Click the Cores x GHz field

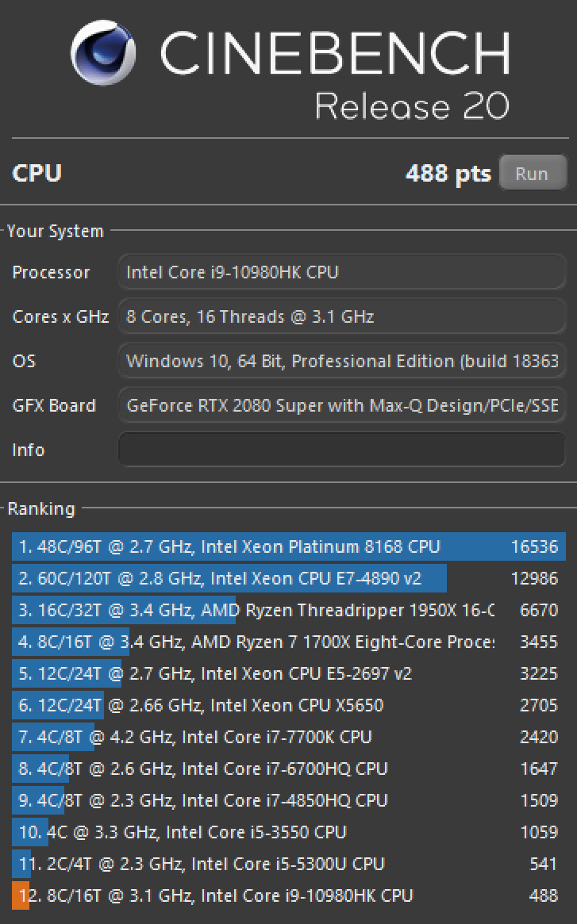(x=341, y=317)
